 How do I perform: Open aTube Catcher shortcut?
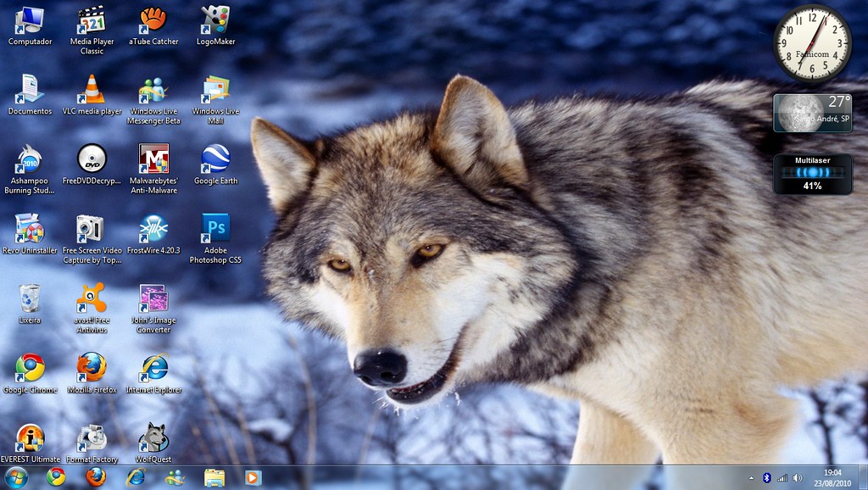pyautogui.click(x=153, y=26)
